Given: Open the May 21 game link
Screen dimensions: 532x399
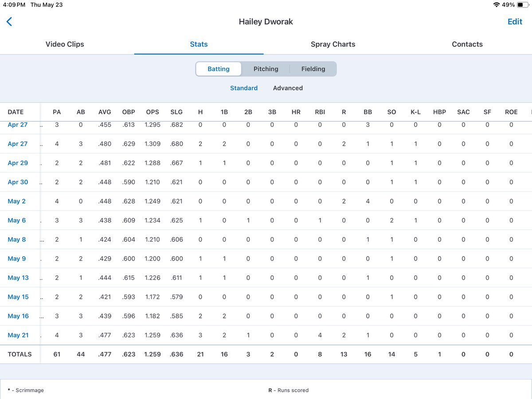Looking at the screenshot, I should point(18,335).
